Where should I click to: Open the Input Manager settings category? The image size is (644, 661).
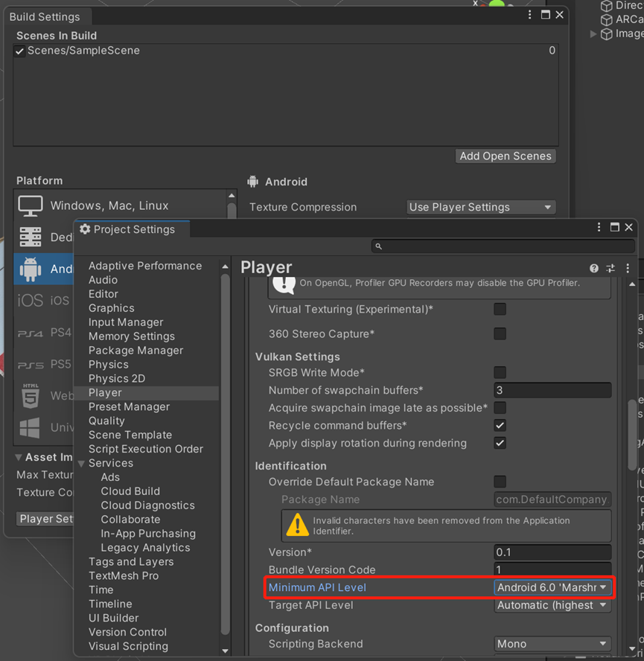click(126, 322)
